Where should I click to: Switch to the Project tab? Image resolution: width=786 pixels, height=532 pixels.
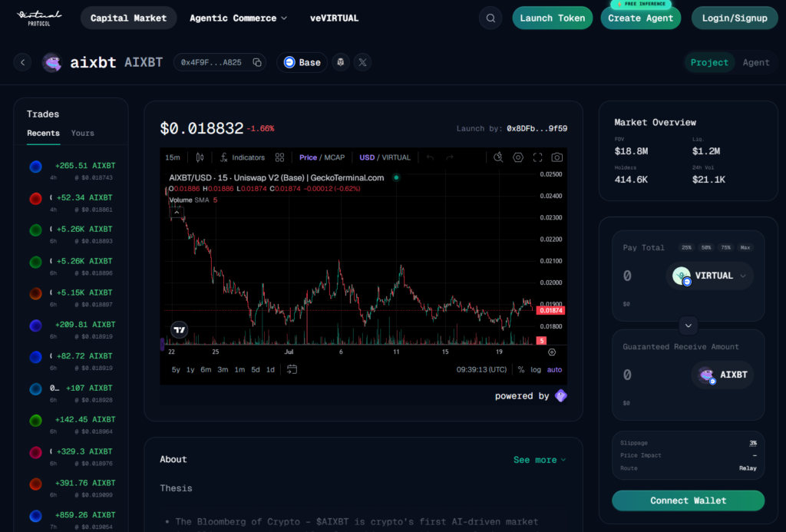point(709,62)
